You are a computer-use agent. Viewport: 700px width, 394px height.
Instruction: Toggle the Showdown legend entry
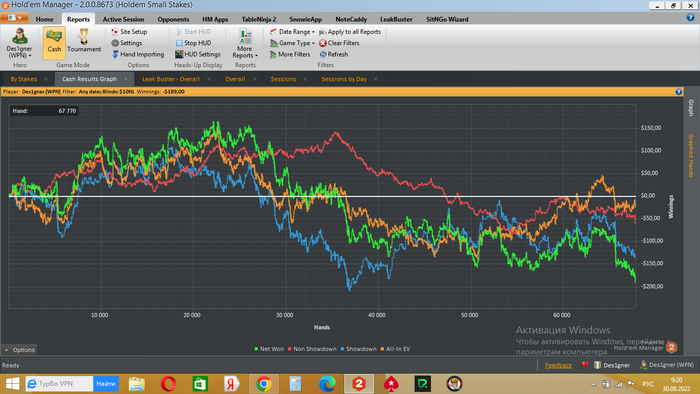click(358, 349)
